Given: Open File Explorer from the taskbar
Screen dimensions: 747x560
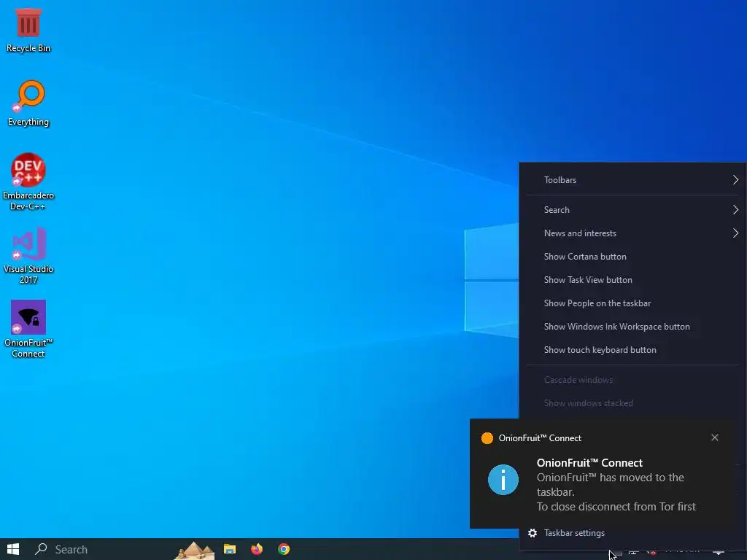Looking at the screenshot, I should (x=230, y=549).
